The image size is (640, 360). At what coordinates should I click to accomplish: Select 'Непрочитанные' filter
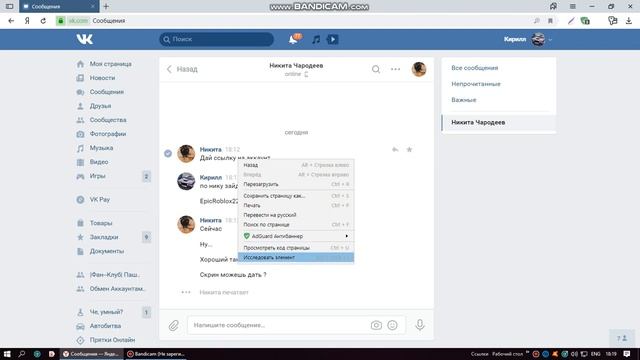[x=476, y=84]
